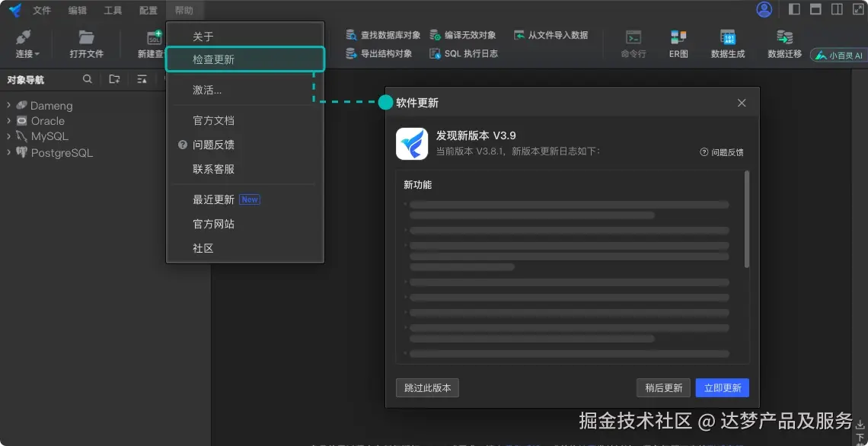Click 查找数据库对象 toolbar item
This screenshot has height=446, width=868.
(383, 35)
